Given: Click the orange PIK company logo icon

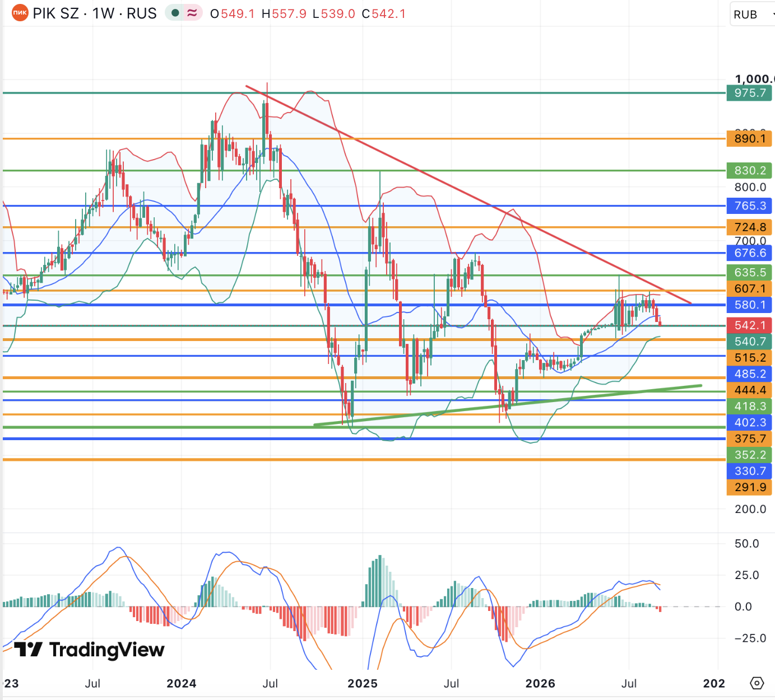Looking at the screenshot, I should coord(20,13).
